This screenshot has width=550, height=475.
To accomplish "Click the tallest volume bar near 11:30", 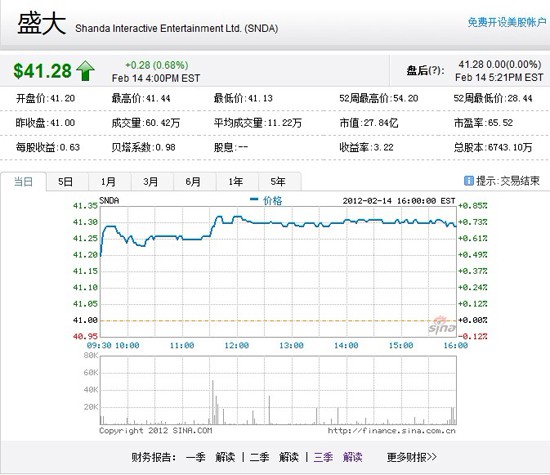I will (213, 402).
